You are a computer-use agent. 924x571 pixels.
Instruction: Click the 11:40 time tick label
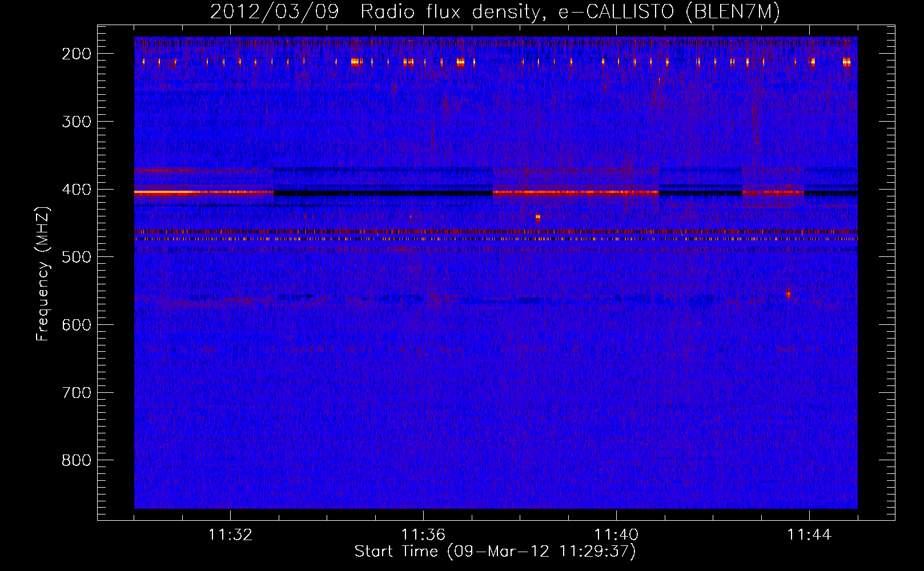tap(616, 535)
